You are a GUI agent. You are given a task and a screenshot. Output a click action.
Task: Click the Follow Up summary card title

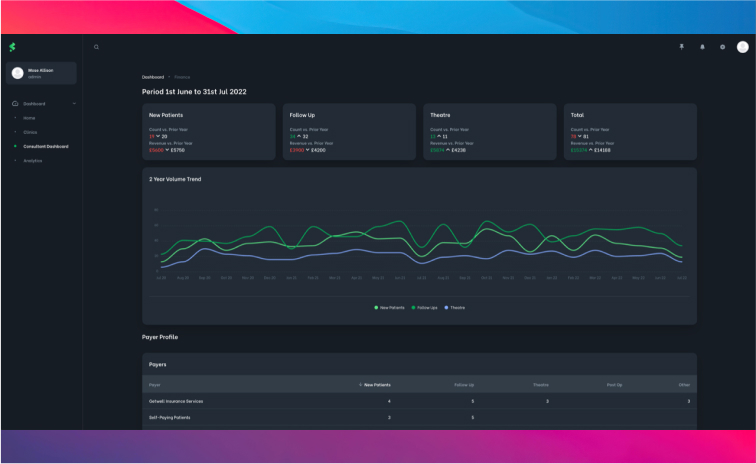pyautogui.click(x=302, y=115)
